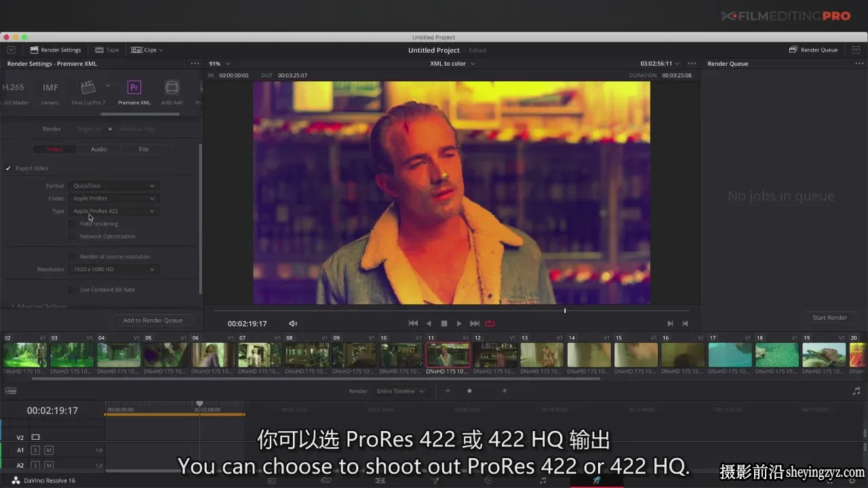This screenshot has height=488, width=868.
Task: Toggle the red loop playback icon
Action: (490, 324)
